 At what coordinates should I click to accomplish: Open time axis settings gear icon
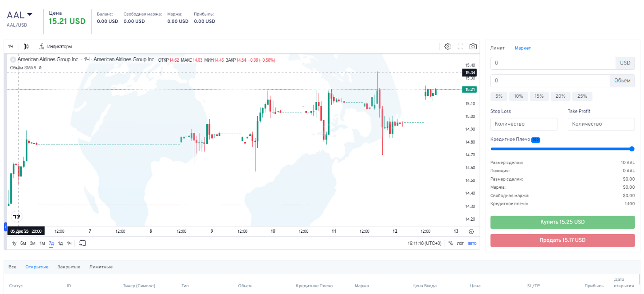[471, 231]
